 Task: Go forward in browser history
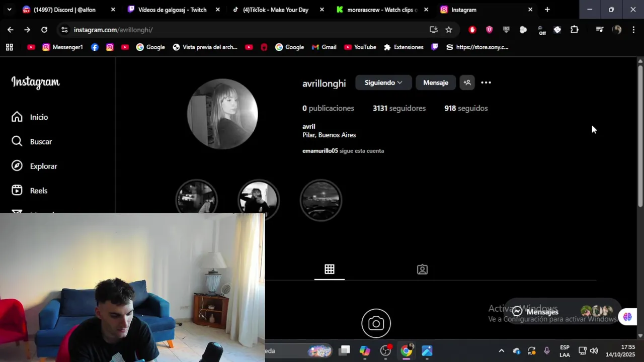tap(27, 30)
